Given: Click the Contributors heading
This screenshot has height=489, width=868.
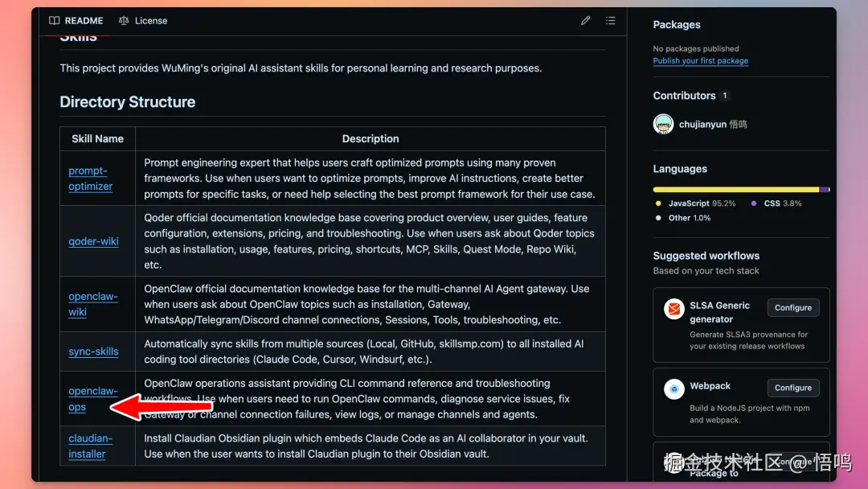Looking at the screenshot, I should (684, 95).
